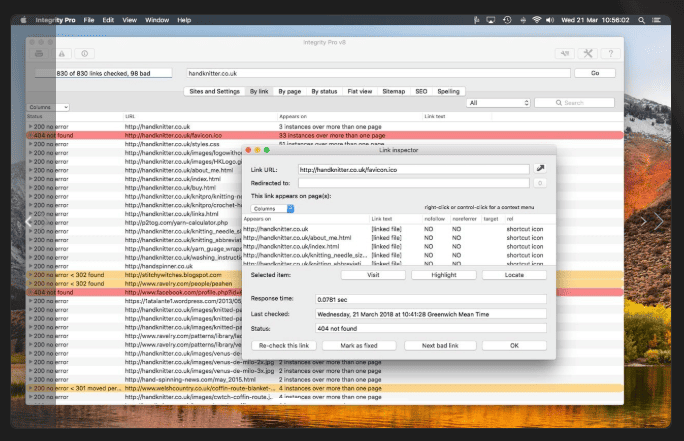The image size is (684, 441).
Task: Open Link URL in browser arrow icon
Action: 540,169
